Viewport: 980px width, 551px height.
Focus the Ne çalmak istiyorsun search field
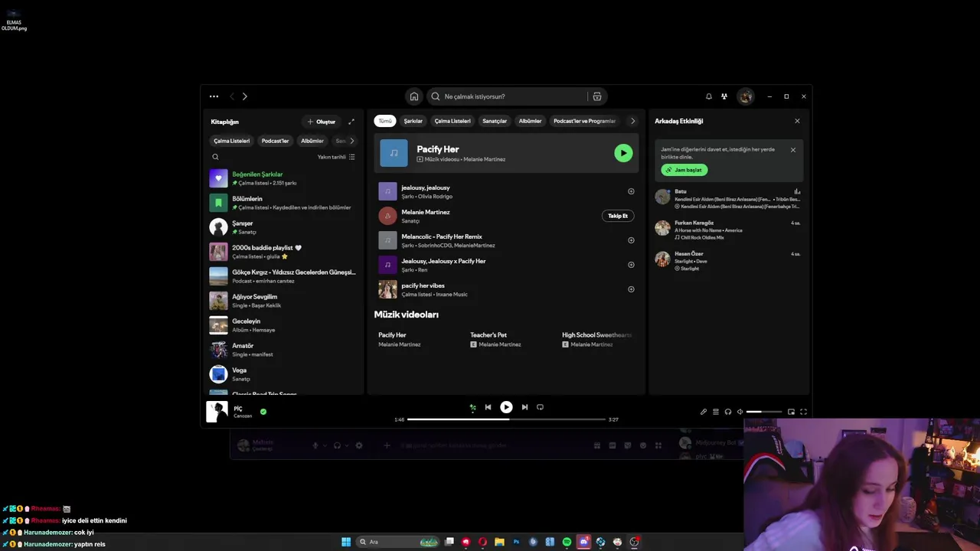click(506, 96)
